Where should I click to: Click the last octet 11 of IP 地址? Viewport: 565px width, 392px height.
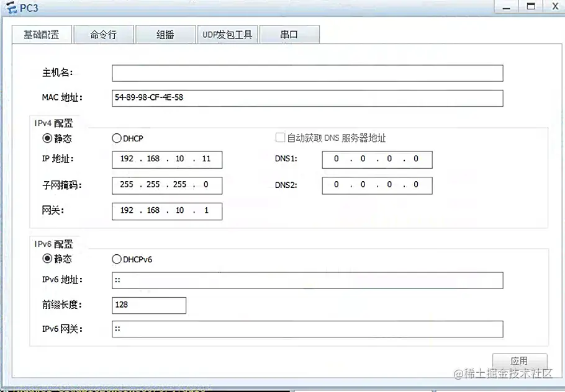206,159
